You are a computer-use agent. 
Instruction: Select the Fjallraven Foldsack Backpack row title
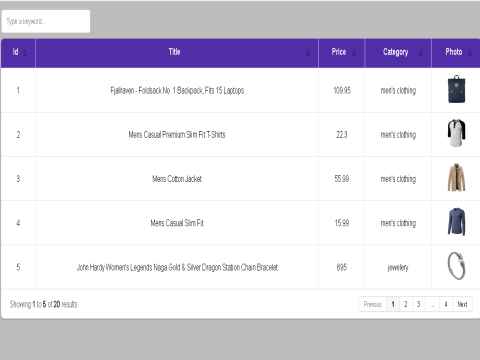pyautogui.click(x=177, y=90)
